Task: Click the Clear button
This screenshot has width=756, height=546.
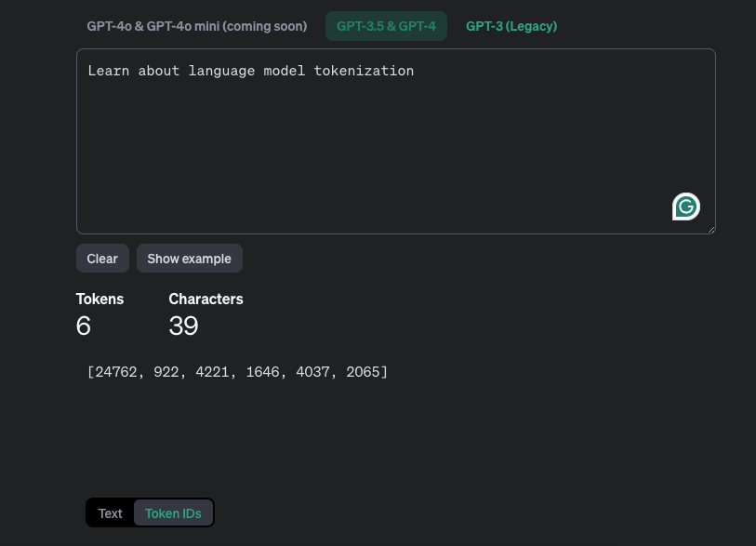Action: (102, 259)
